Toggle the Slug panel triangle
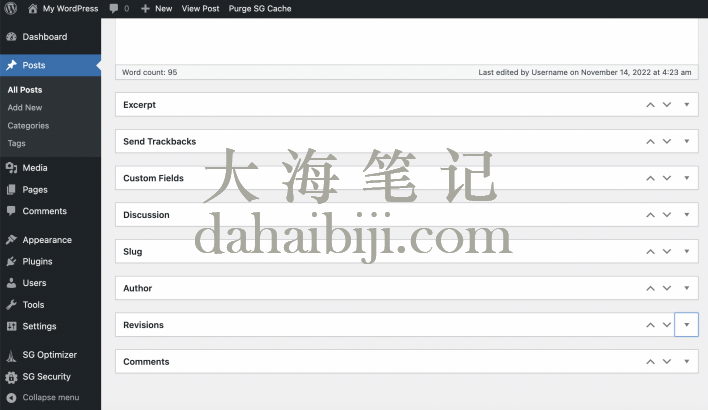Image resolution: width=708 pixels, height=410 pixels. tap(686, 252)
